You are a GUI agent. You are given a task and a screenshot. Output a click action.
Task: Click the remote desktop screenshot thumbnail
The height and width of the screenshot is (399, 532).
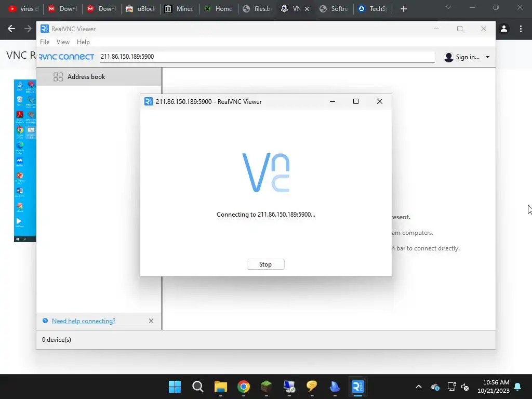[25, 161]
